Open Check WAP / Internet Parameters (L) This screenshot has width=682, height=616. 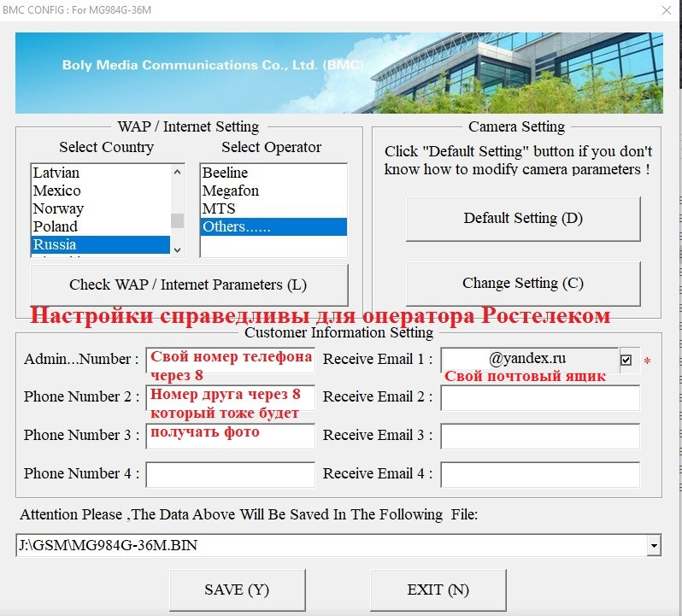[x=189, y=285]
